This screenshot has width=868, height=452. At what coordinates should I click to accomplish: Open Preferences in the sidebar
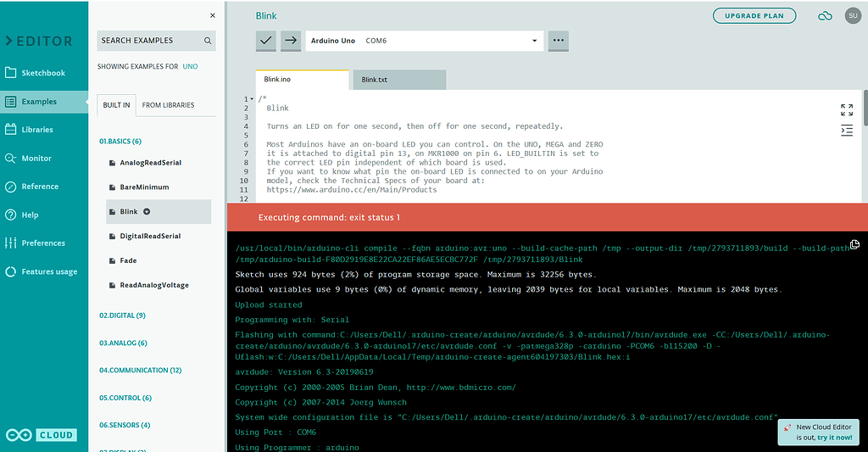tap(44, 243)
